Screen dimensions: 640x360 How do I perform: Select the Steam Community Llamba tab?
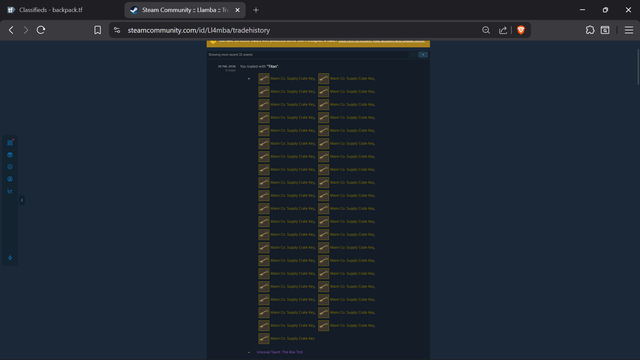pyautogui.click(x=184, y=10)
